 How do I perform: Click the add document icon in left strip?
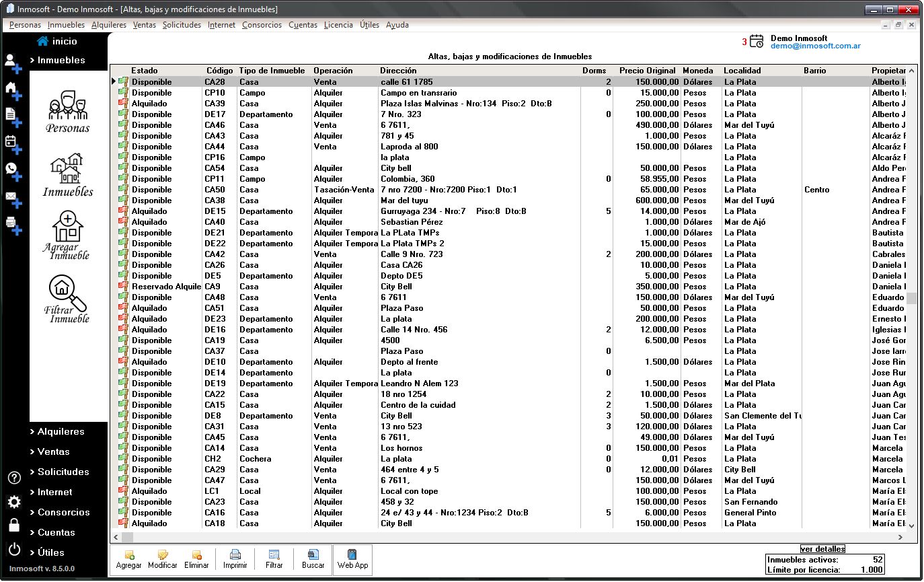coord(13,118)
